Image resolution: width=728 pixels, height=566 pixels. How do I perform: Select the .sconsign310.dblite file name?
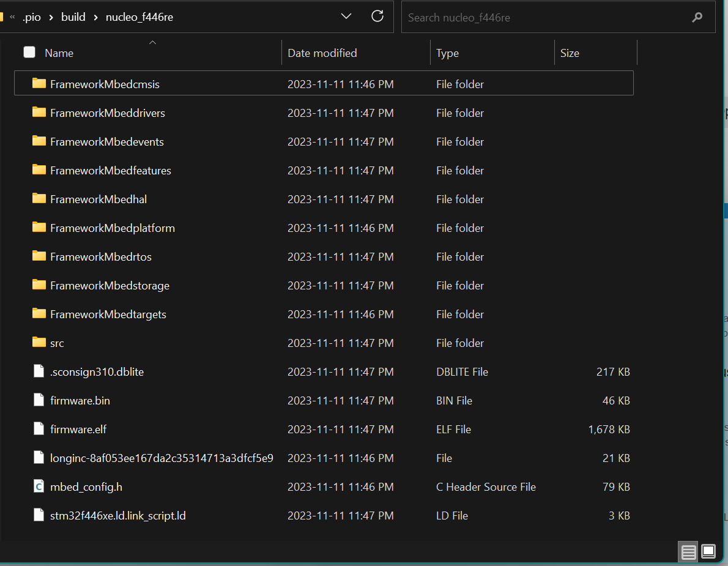click(x=97, y=372)
